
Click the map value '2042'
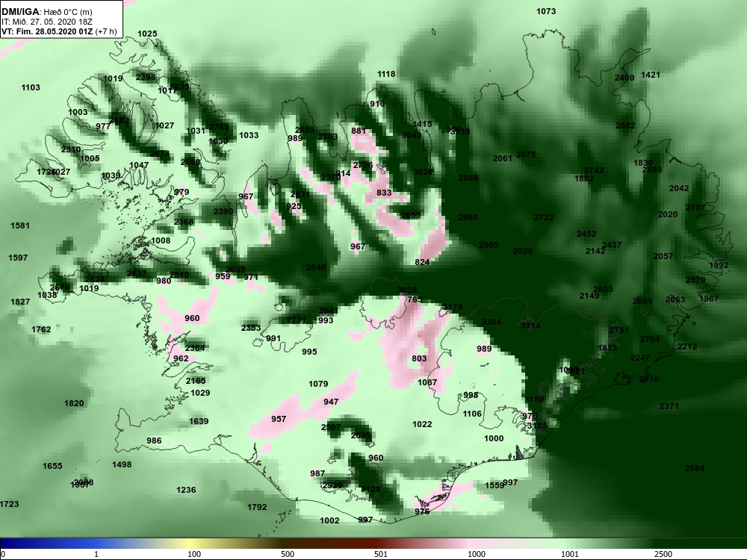[x=679, y=189]
